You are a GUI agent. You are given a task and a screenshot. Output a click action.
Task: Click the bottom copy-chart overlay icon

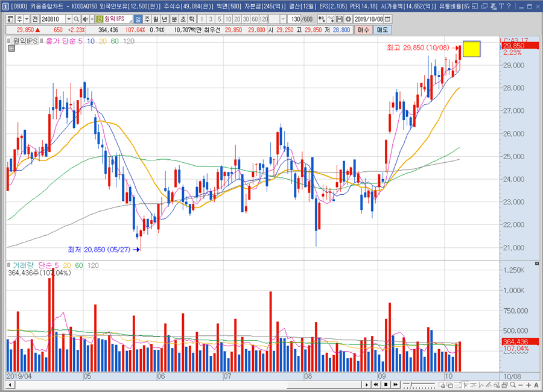[x=442, y=385]
